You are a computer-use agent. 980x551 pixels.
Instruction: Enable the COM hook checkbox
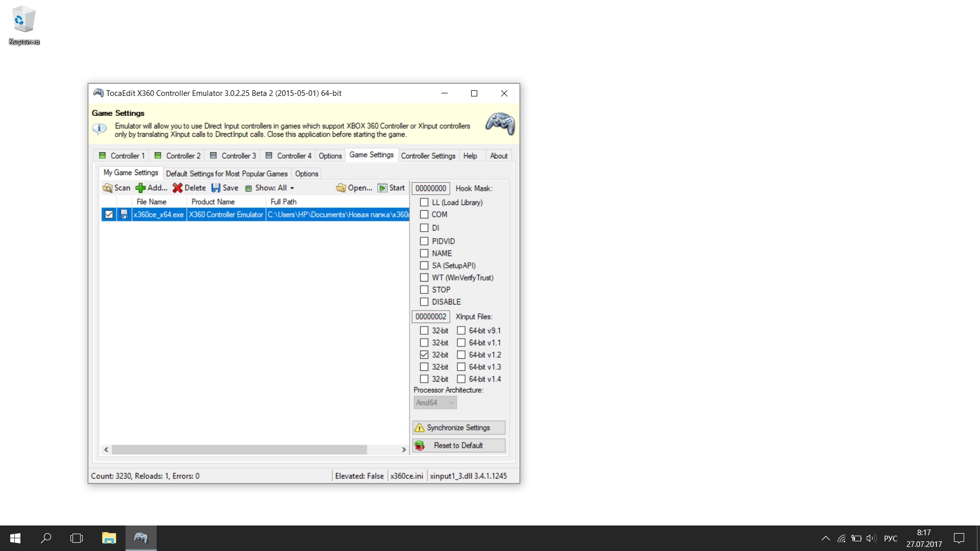click(x=424, y=215)
